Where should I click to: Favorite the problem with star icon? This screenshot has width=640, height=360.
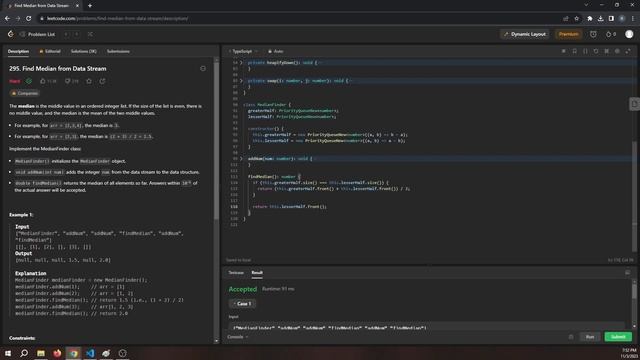(89, 81)
